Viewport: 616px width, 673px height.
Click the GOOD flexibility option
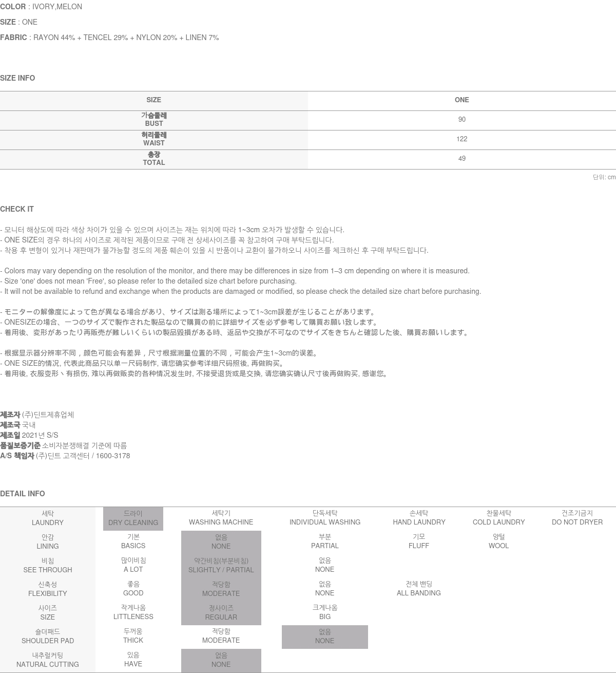click(133, 589)
